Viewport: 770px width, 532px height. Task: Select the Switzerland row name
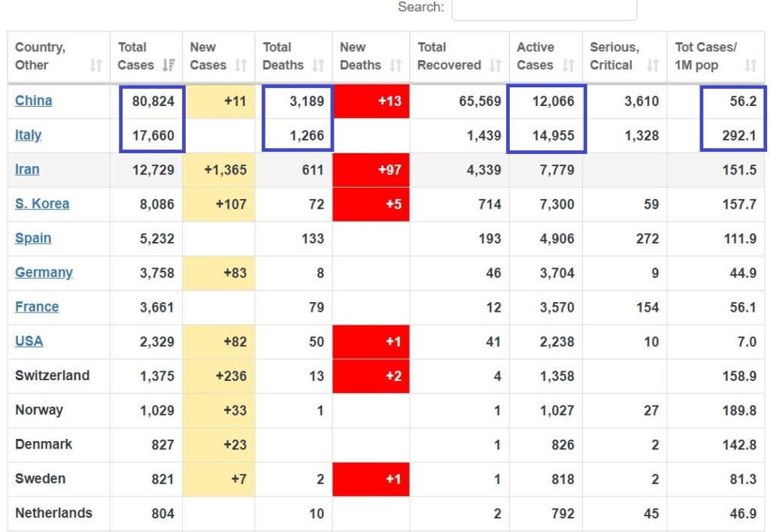(53, 376)
